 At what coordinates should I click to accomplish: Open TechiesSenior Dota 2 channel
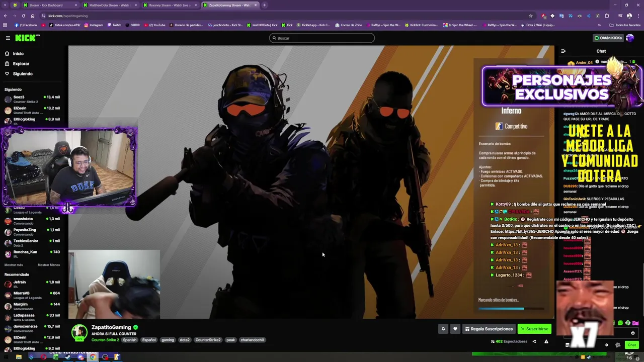32,243
